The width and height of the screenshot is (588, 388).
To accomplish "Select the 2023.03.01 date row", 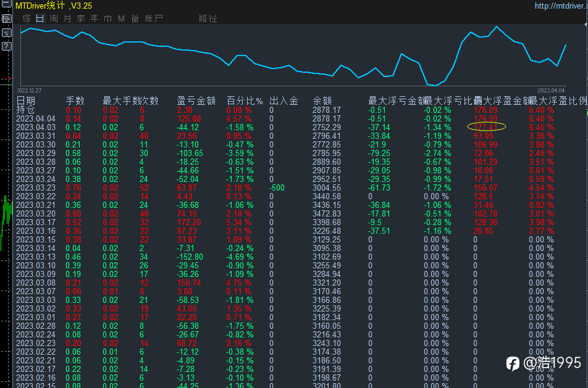I will click(36, 317).
